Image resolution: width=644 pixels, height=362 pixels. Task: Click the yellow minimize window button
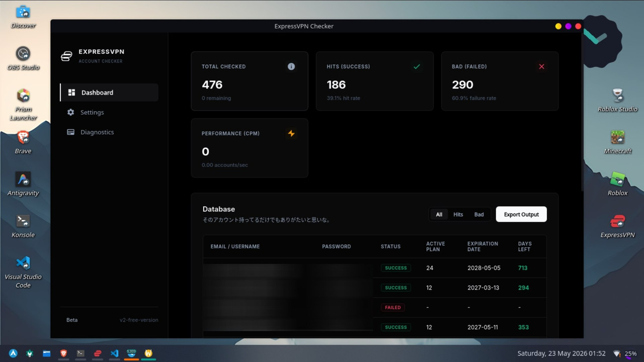(558, 26)
